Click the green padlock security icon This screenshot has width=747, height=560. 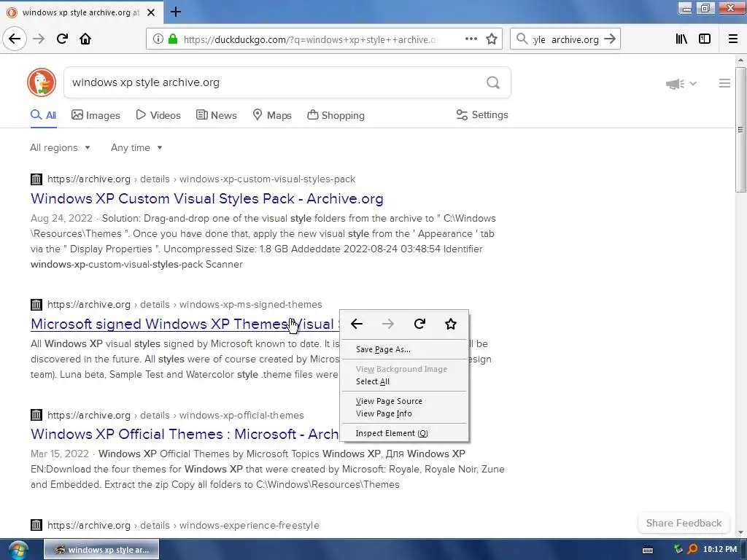(x=173, y=39)
